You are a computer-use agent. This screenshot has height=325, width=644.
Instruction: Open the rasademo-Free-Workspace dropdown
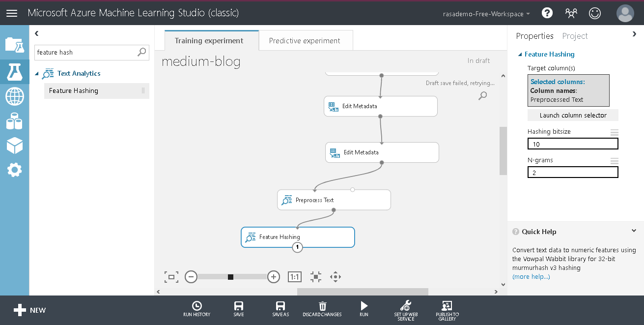[486, 14]
